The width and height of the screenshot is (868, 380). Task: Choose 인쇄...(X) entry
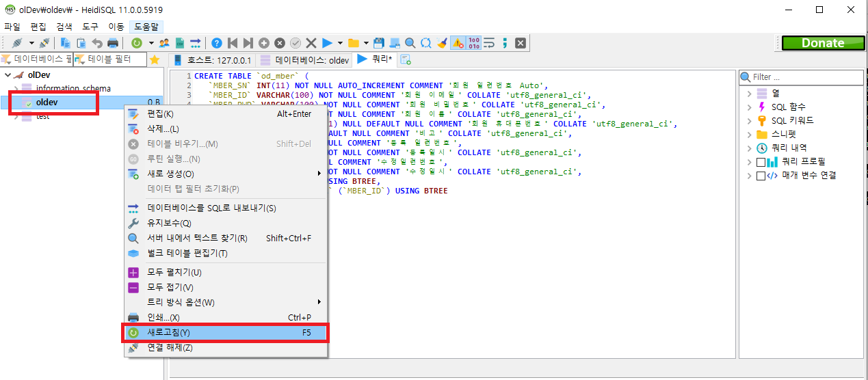pyautogui.click(x=226, y=317)
